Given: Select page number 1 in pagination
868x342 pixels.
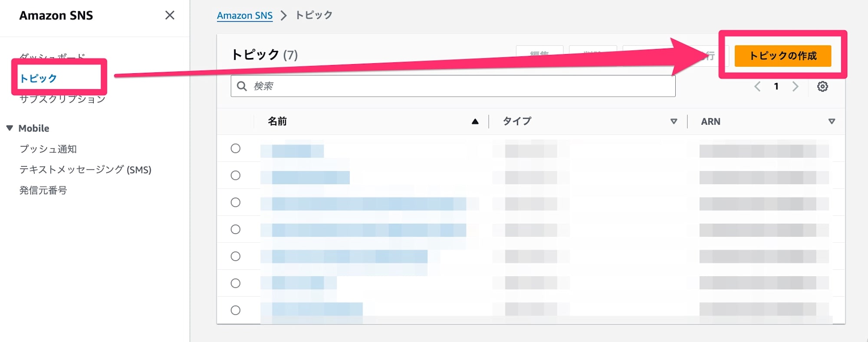Looking at the screenshot, I should (776, 86).
